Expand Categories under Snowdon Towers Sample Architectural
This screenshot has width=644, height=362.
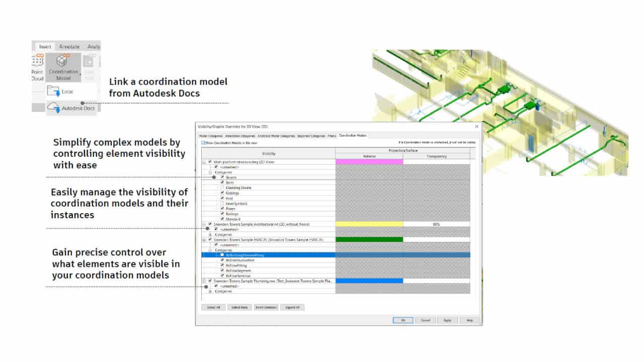210,235
